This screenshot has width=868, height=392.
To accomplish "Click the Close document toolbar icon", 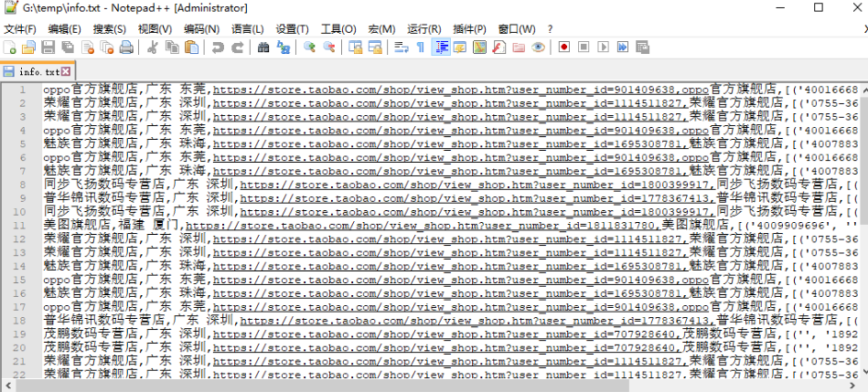I will click(x=87, y=48).
